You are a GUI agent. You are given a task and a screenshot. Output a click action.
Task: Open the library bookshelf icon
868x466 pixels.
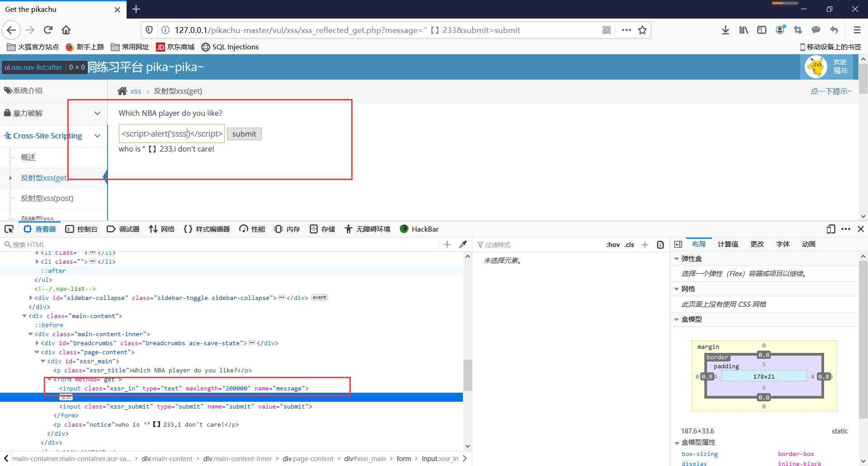744,30
